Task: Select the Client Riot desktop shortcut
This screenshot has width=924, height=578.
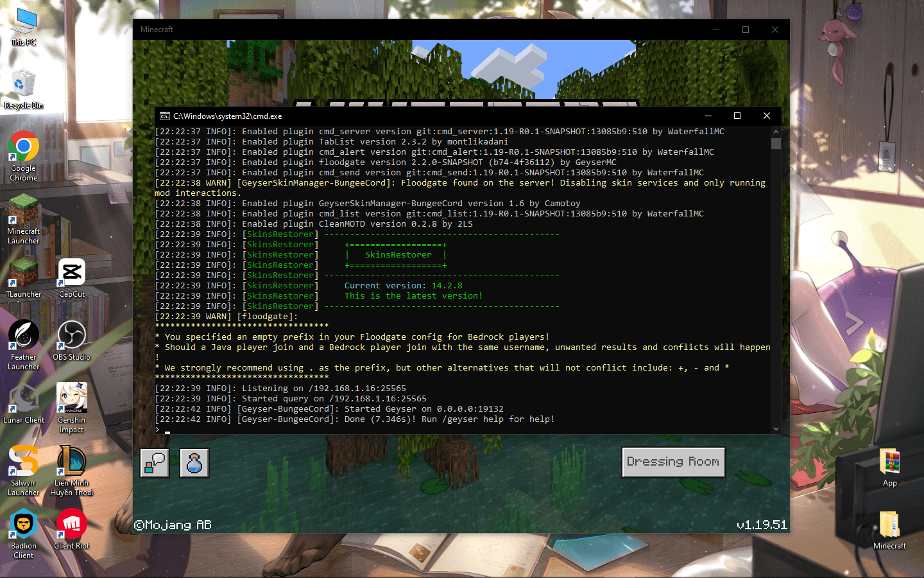Action: (72, 530)
